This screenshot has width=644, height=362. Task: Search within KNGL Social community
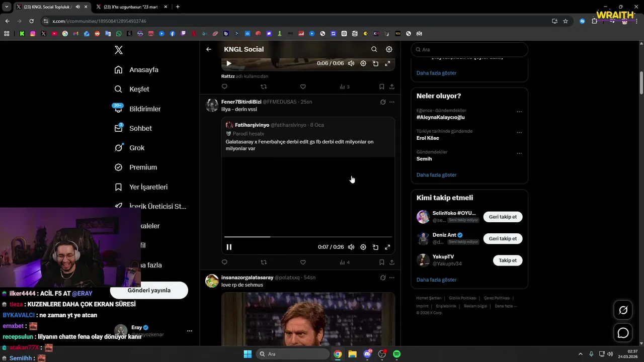(x=374, y=49)
